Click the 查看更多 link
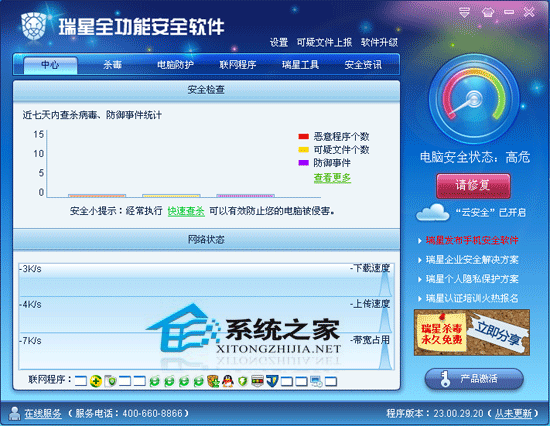This screenshot has width=550, height=426. 332,178
